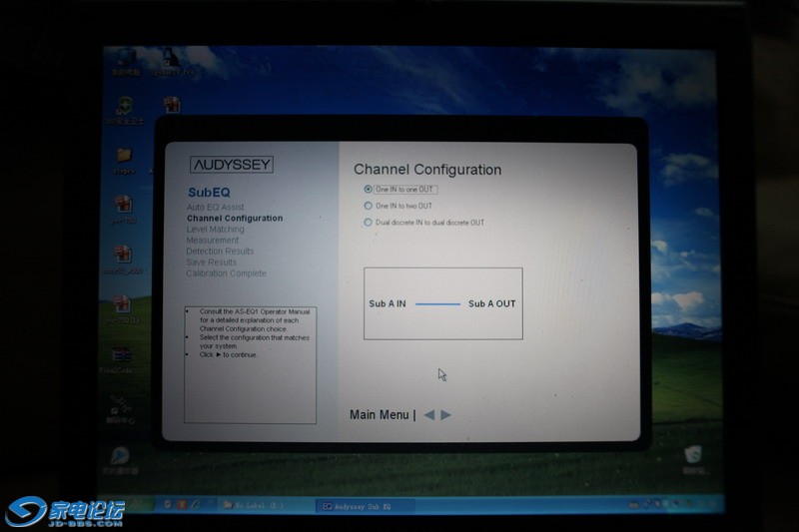Jump to the Measurement step
Viewport: 799px width, 532px height.
coord(213,241)
